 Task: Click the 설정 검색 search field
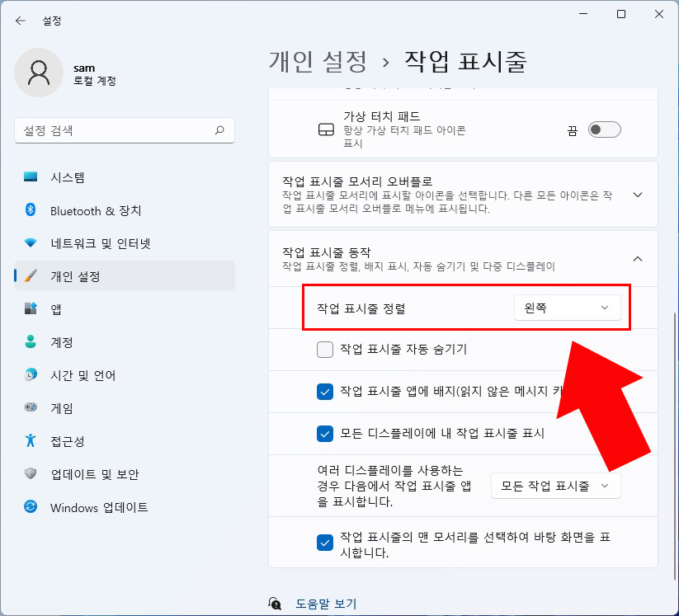click(124, 130)
